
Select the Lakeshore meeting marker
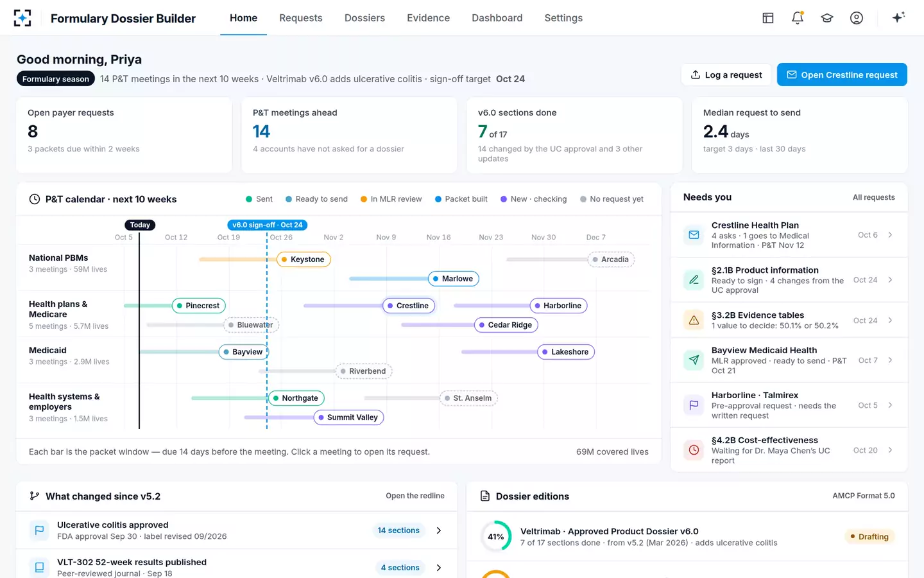coord(566,352)
